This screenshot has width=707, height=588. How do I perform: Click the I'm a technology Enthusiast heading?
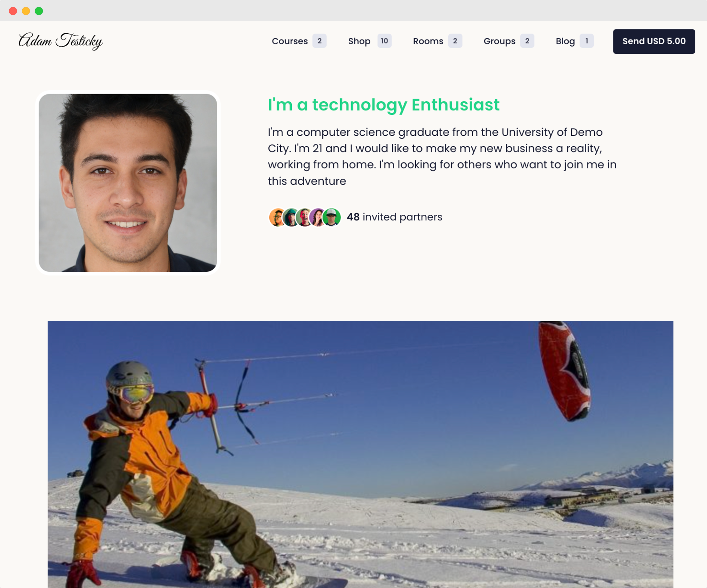384,104
